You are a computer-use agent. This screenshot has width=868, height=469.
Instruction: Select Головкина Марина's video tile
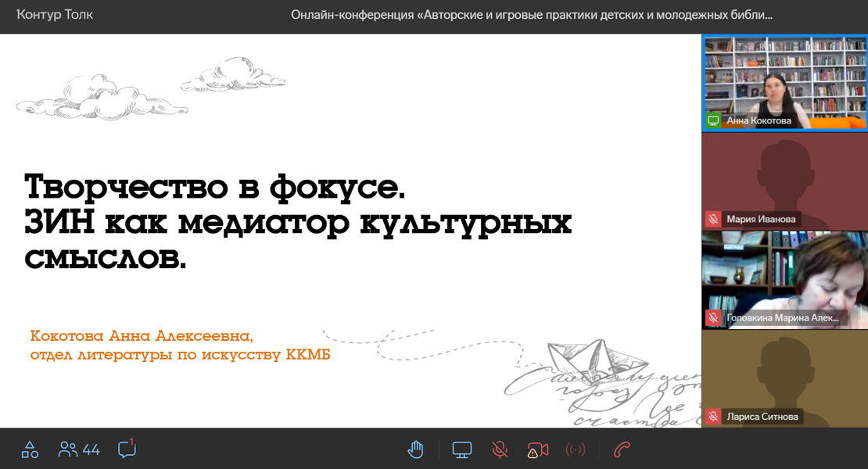(784, 279)
